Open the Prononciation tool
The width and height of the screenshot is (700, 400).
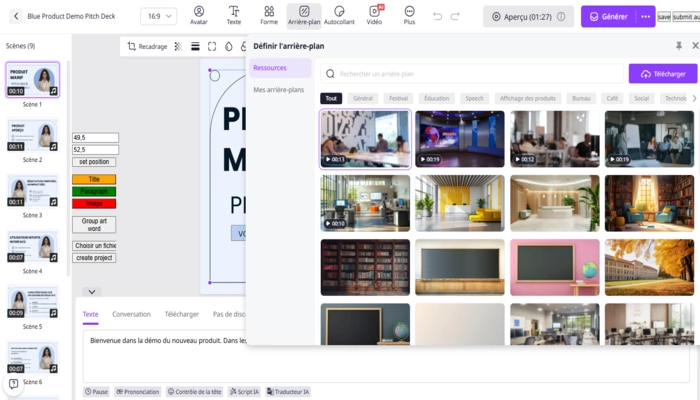coord(138,392)
